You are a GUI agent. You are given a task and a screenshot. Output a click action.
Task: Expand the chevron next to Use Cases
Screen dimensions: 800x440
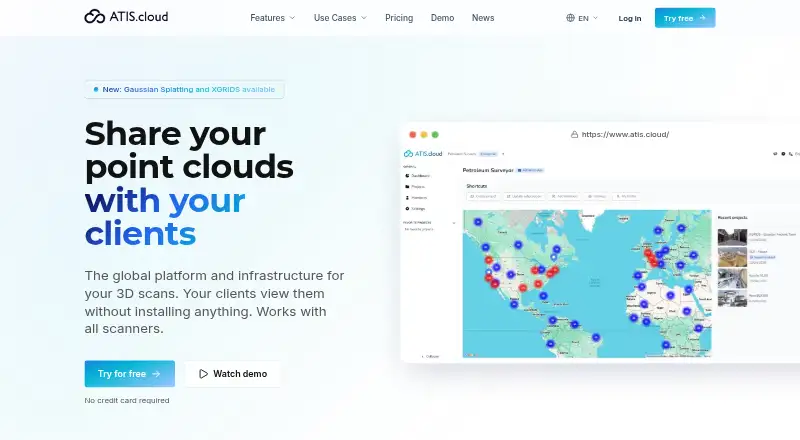[x=364, y=18]
